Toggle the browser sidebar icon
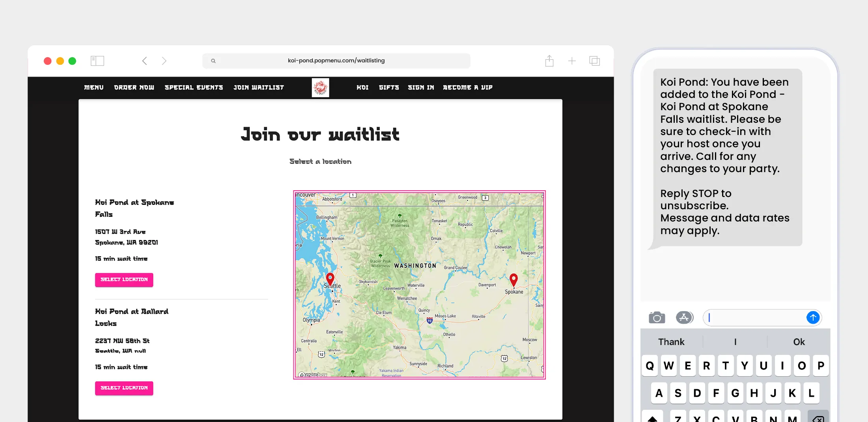This screenshot has width=868, height=422. click(97, 61)
